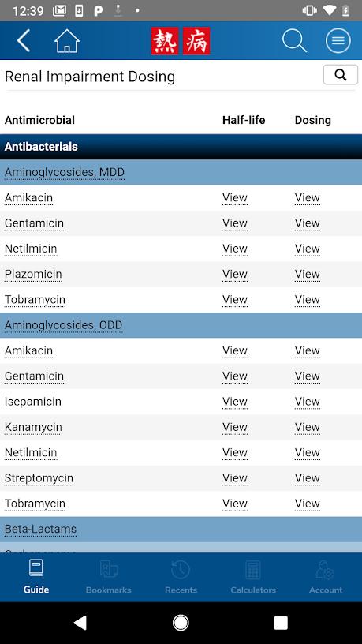This screenshot has height=644, width=362.
Task: Open Android back navigation triangle
Action: pos(80,623)
